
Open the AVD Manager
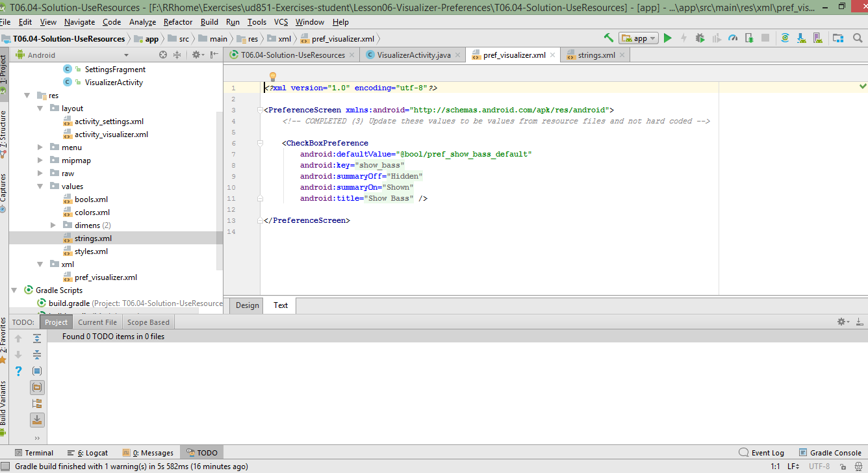(817, 38)
